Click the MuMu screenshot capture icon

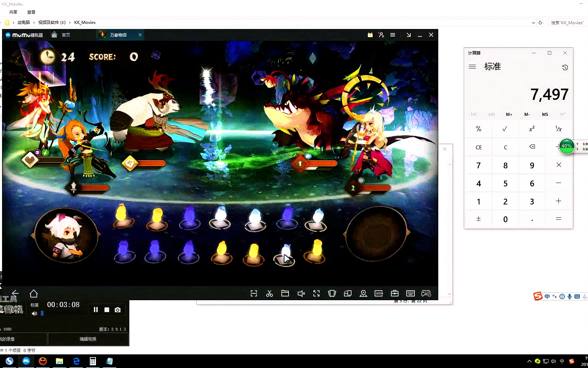click(x=254, y=293)
